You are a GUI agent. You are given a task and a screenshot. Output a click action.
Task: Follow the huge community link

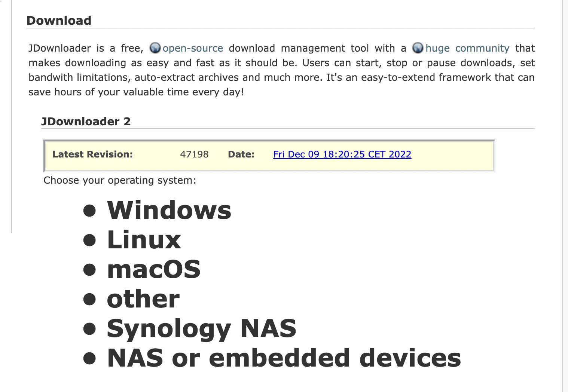click(x=467, y=48)
